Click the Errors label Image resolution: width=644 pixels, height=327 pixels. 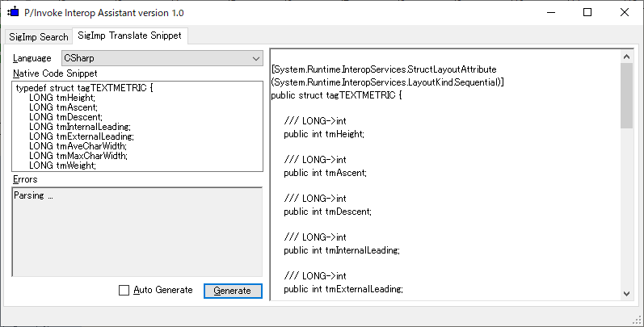tap(25, 179)
